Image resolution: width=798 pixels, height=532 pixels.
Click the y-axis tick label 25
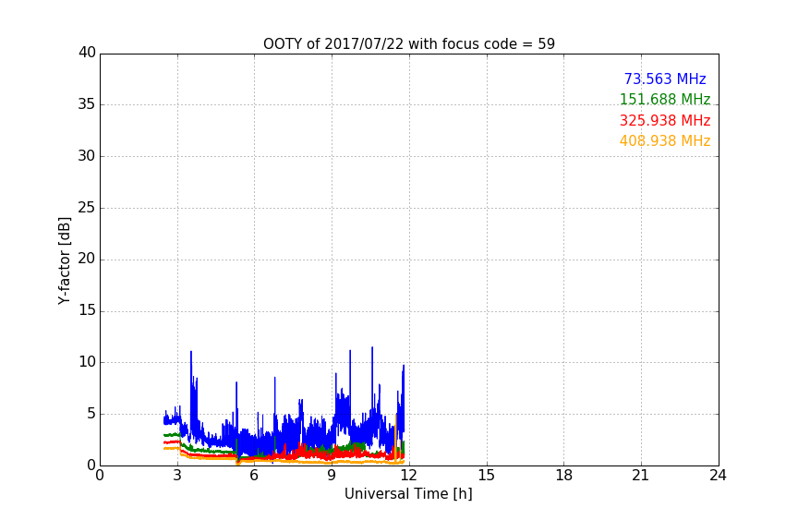(x=87, y=207)
